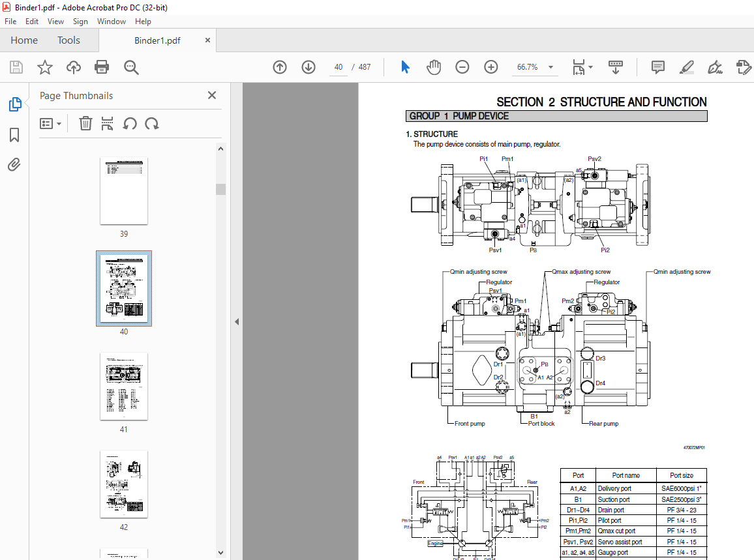Open the Sign document pen icon
Image resolution: width=754 pixels, height=560 pixels.
(715, 67)
